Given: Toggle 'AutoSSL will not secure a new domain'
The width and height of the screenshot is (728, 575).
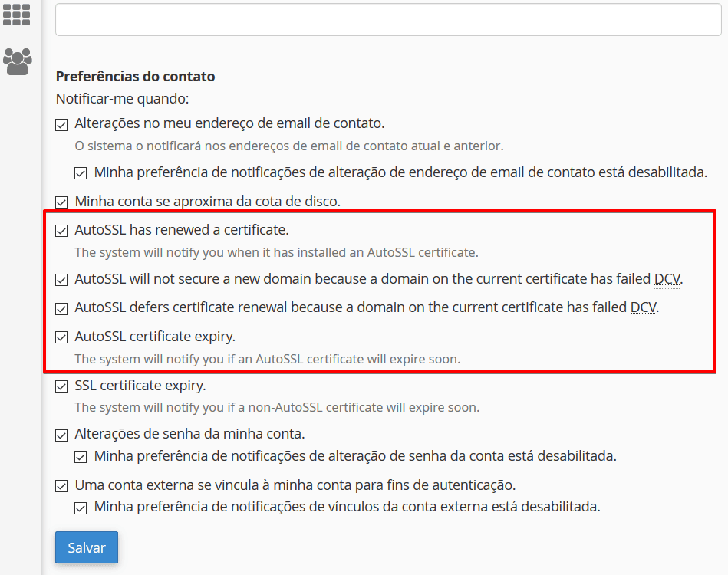Looking at the screenshot, I should point(61,279).
